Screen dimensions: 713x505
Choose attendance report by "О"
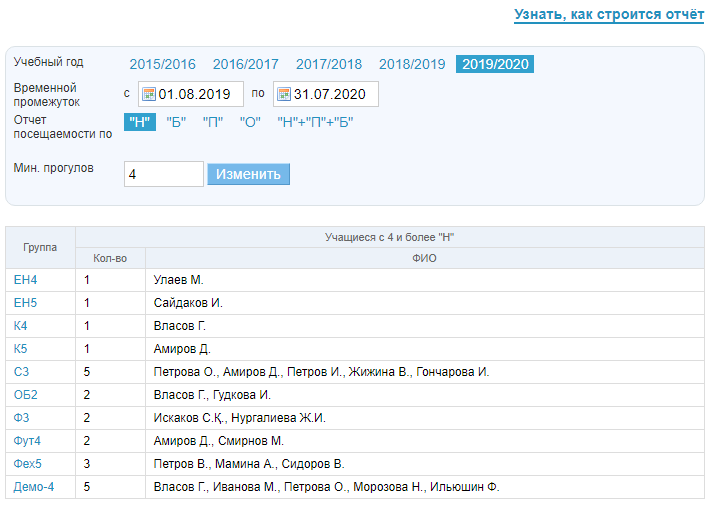250,122
